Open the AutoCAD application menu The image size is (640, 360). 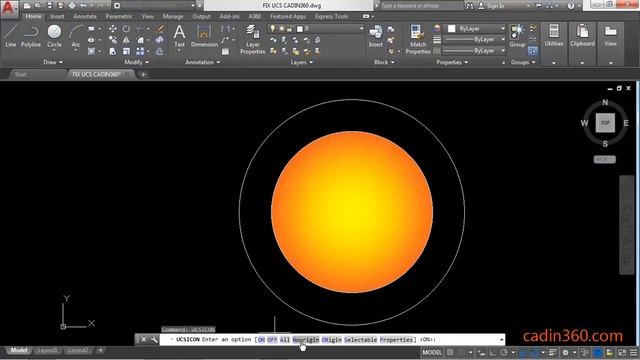coord(9,8)
